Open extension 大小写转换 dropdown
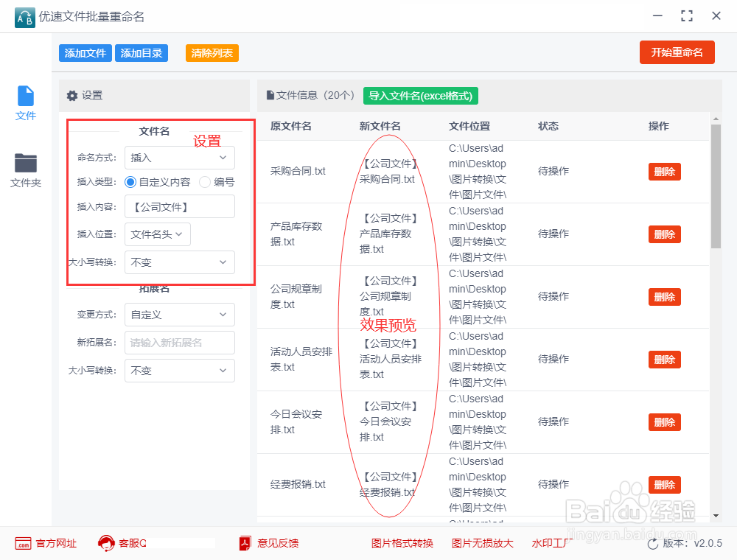 point(180,371)
